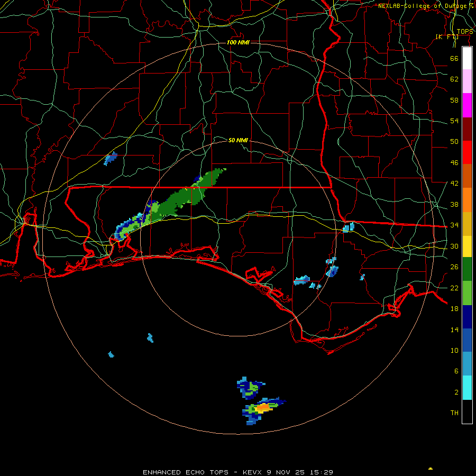
Task: Click the 30 value on the scale
Action: (x=454, y=246)
